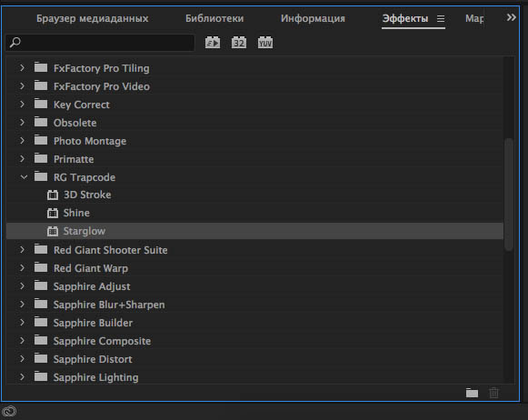Image resolution: width=528 pixels, height=420 pixels.
Task: Click the Sapphire Builder folder icon
Action: click(x=41, y=322)
